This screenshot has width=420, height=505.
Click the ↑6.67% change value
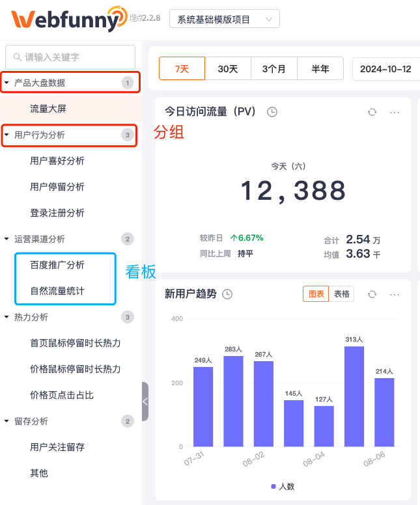247,238
